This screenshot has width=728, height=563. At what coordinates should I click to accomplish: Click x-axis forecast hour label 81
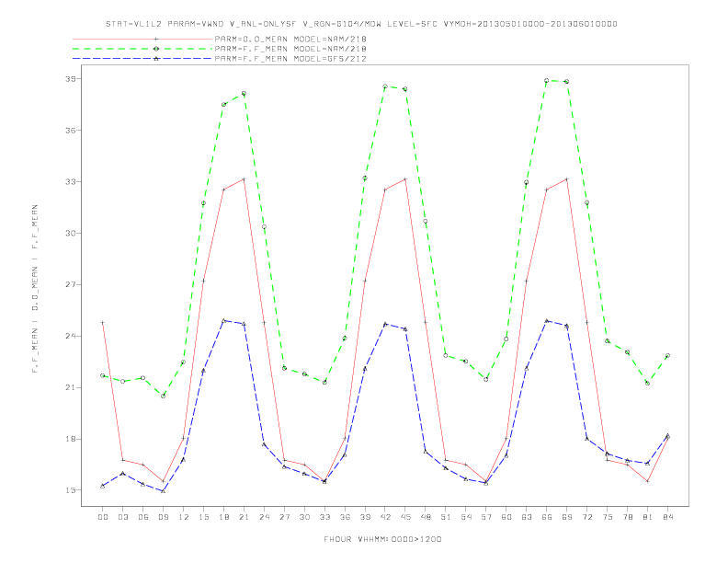[648, 517]
